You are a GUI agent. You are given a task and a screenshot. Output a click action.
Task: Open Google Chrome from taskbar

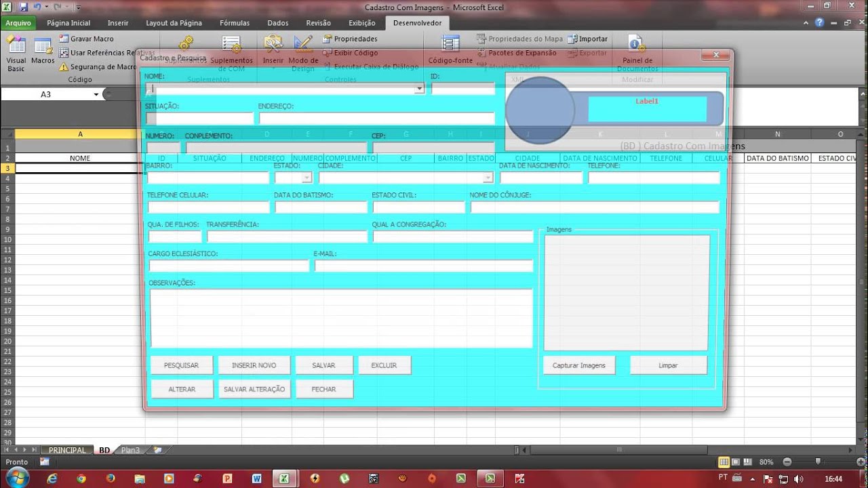pyautogui.click(x=81, y=478)
